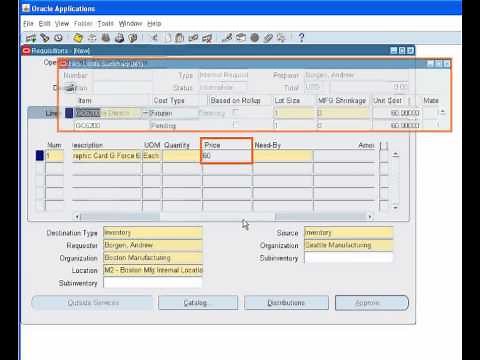Toggle Based on Rollup checkbox in Frozen row
480x360 pixels.
[236, 113]
